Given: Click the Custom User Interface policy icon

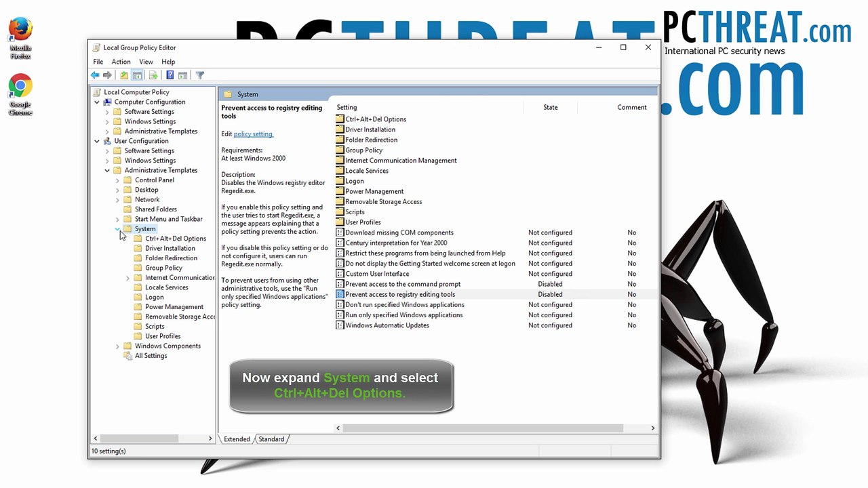Looking at the screenshot, I should pos(340,274).
